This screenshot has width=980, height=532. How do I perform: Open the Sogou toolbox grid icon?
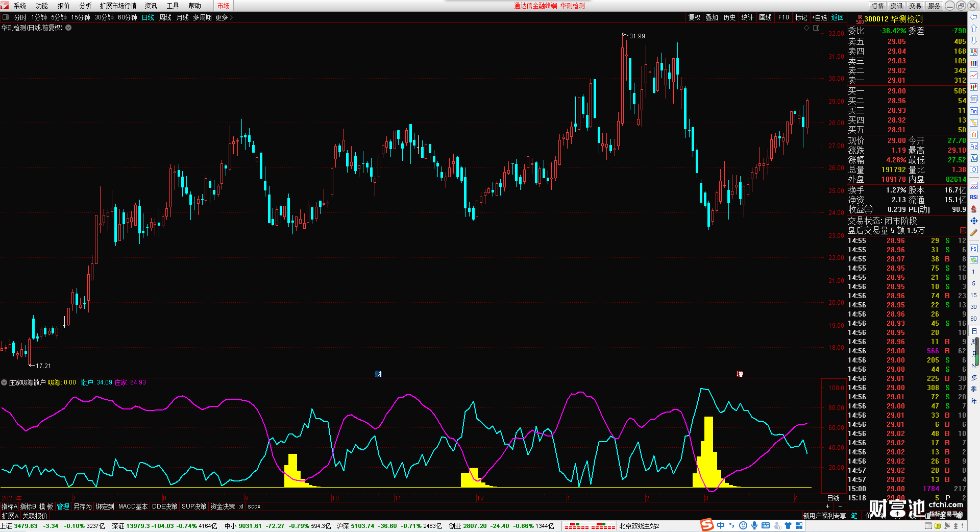(799, 525)
